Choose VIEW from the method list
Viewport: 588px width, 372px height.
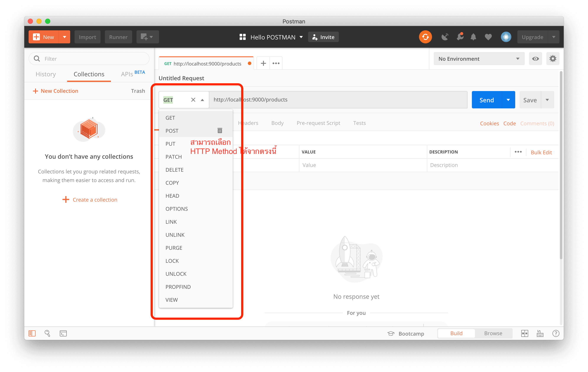pos(195,300)
